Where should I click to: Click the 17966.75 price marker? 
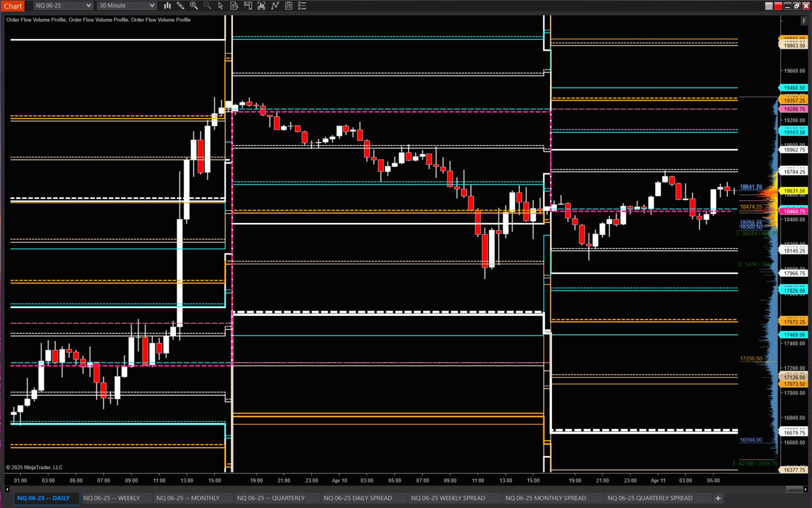coord(794,273)
